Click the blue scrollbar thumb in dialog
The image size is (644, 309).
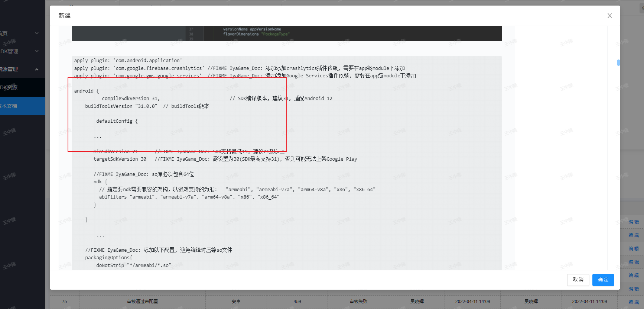[x=618, y=62]
